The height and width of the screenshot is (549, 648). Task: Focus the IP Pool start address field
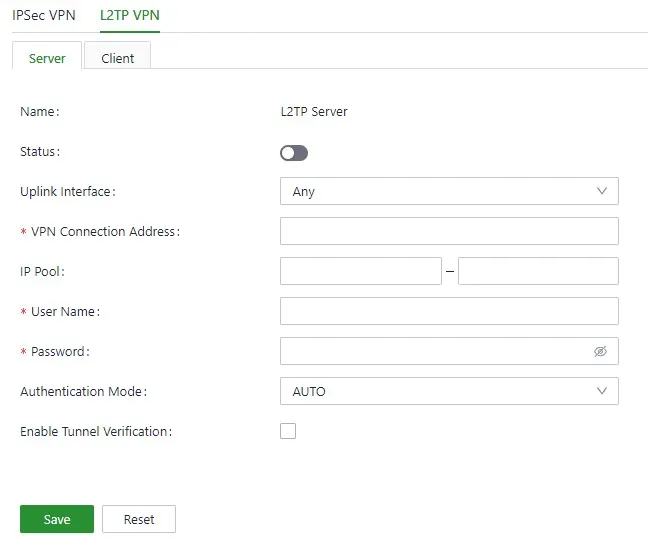coord(361,271)
